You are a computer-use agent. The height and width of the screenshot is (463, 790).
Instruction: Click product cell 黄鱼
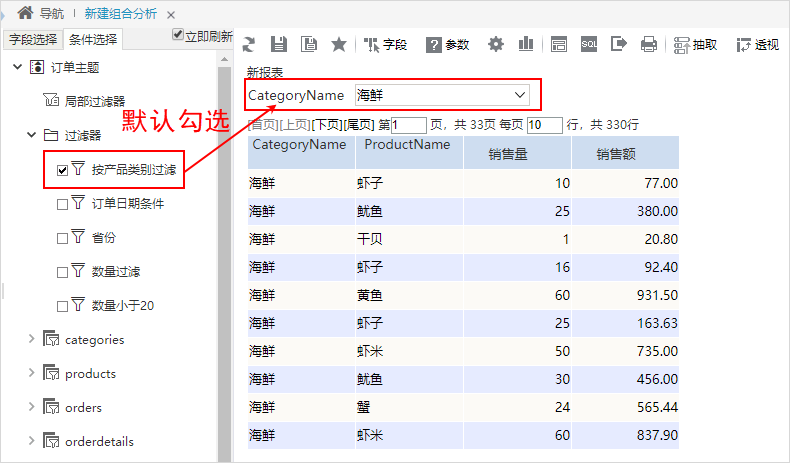click(x=409, y=295)
